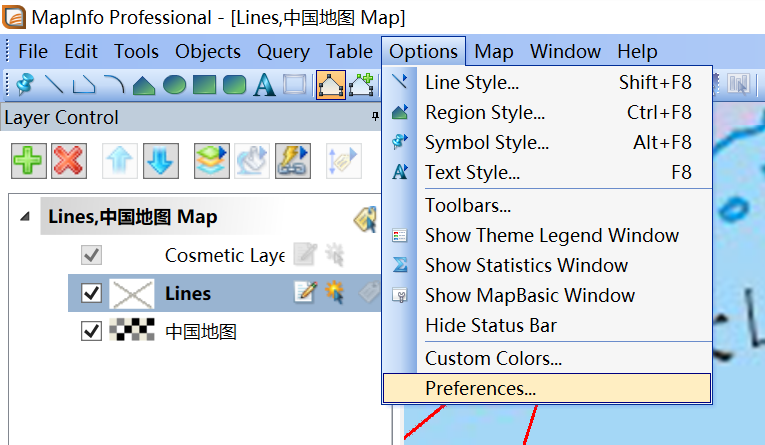Click the Remove Layers red X button
765x445 pixels.
[x=69, y=161]
